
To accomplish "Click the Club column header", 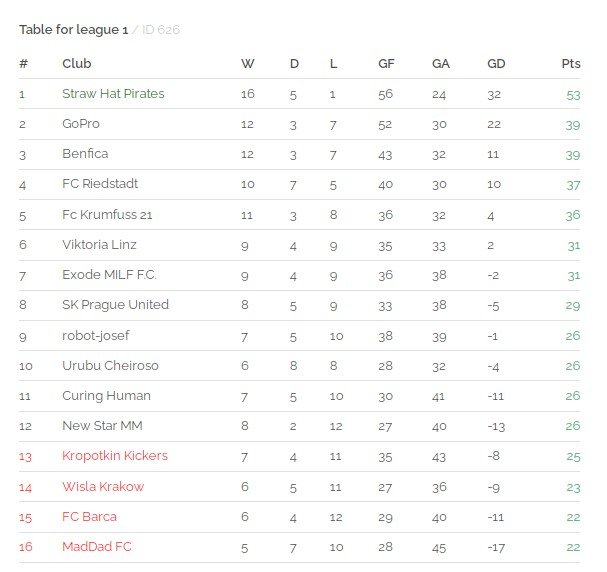I will pyautogui.click(x=77, y=63).
